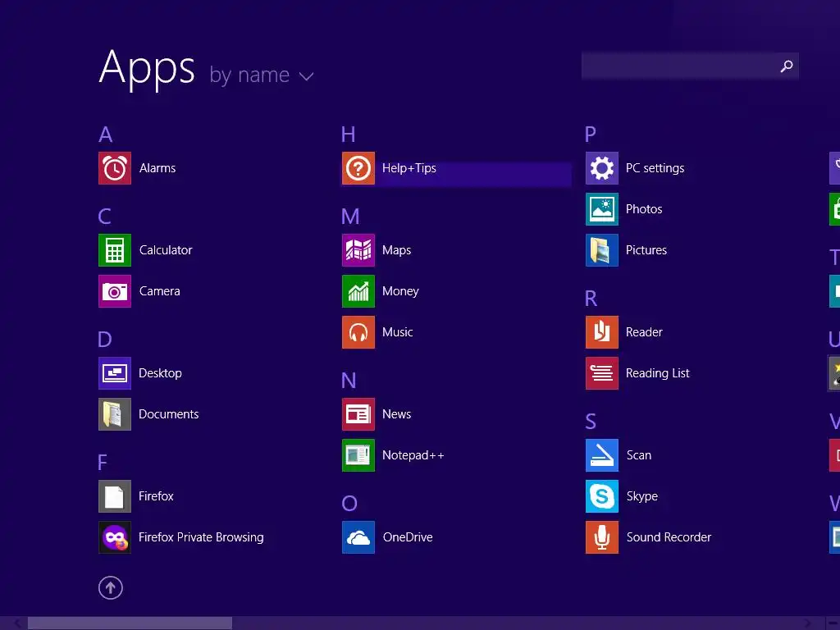The image size is (840, 630).
Task: Click the horizontal scrollbar thumb
Action: 130,623
